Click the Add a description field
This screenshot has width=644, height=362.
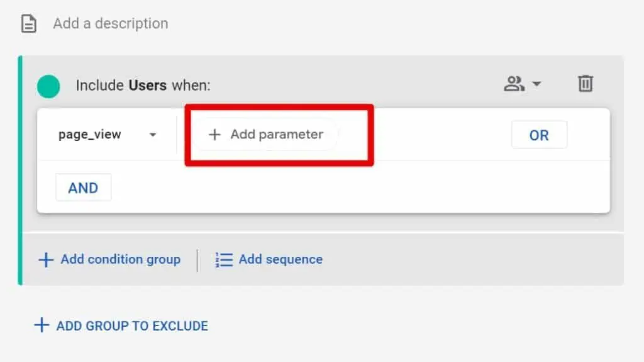pos(111,23)
